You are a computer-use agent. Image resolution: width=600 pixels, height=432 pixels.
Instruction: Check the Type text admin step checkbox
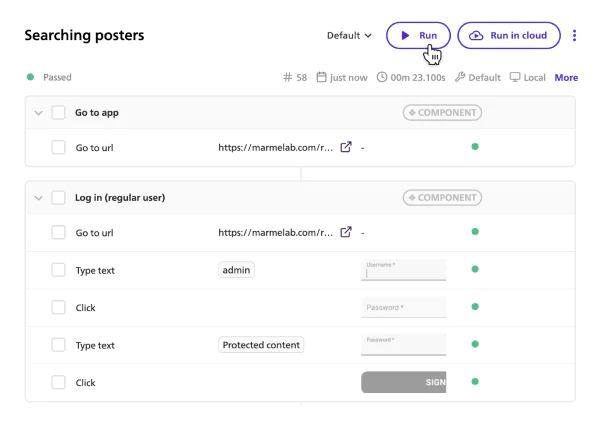pos(58,270)
